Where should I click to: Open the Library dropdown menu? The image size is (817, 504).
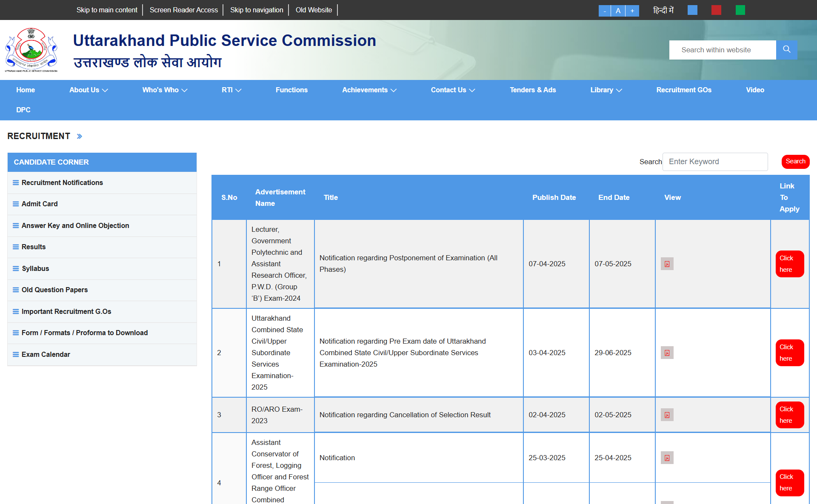pos(606,90)
